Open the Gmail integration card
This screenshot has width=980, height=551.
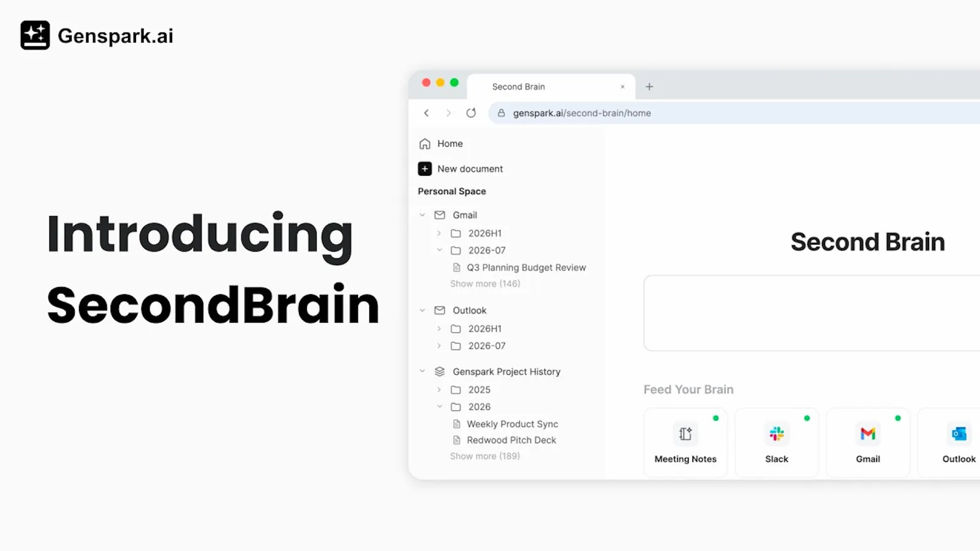click(x=868, y=443)
